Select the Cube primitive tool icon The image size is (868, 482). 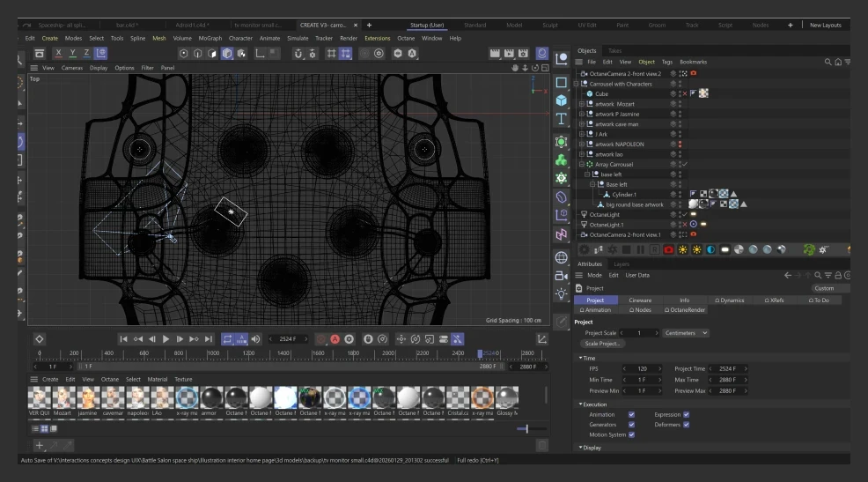coord(561,100)
